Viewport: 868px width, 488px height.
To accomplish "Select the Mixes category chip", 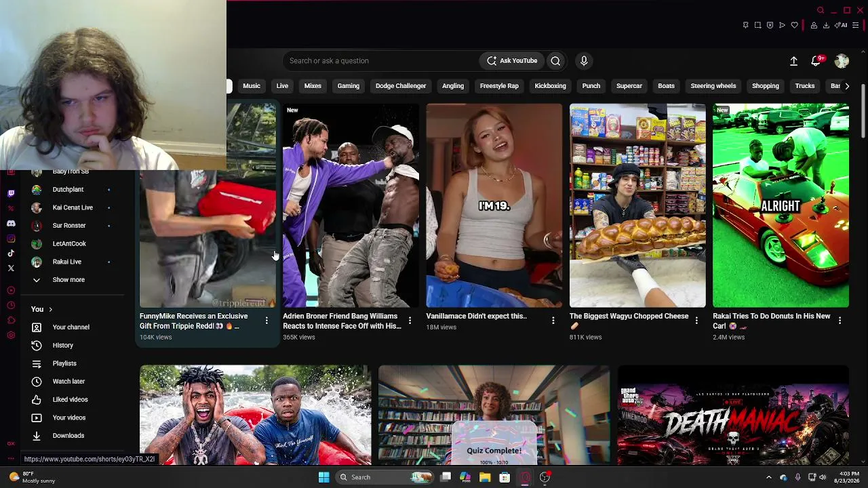I will coord(313,86).
